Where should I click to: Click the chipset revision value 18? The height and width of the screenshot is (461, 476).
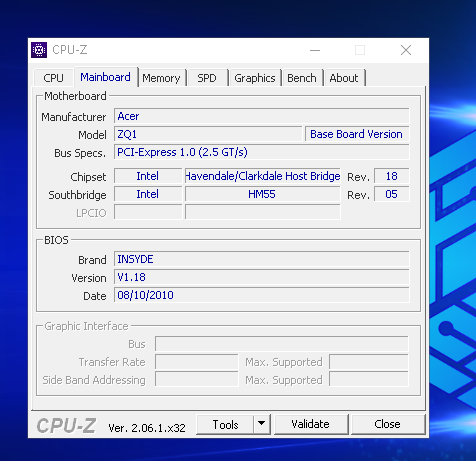point(392,176)
